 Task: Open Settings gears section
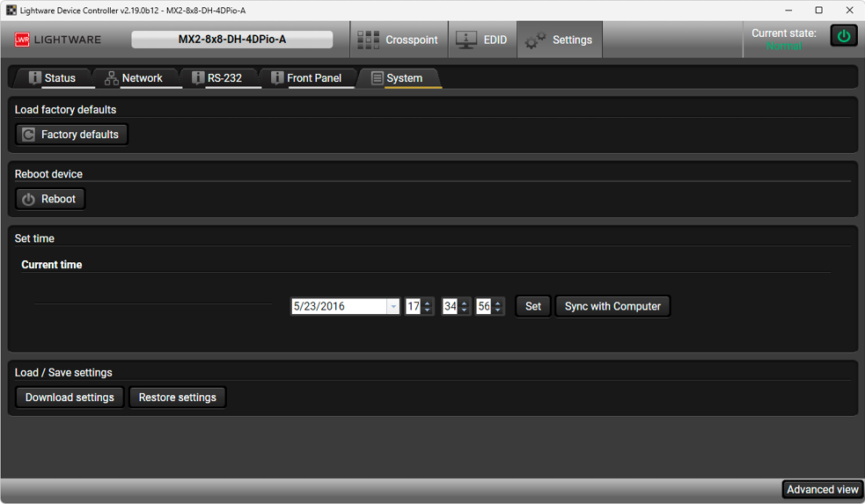point(560,40)
